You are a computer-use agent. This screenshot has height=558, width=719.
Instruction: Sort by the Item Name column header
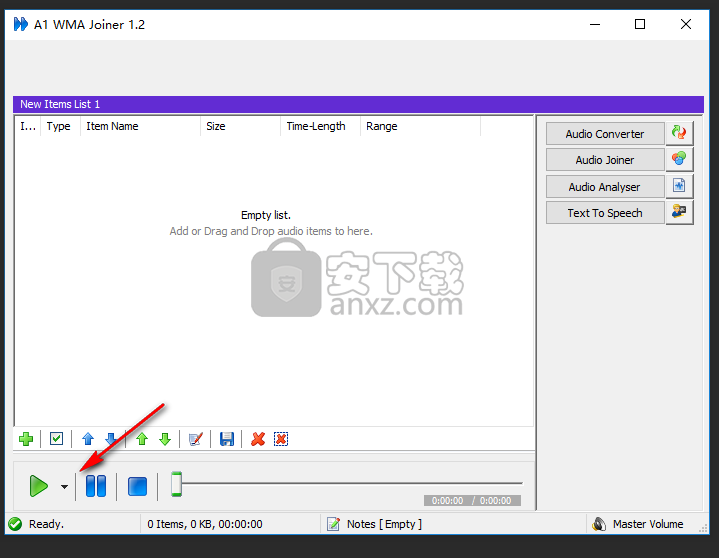[140, 126]
